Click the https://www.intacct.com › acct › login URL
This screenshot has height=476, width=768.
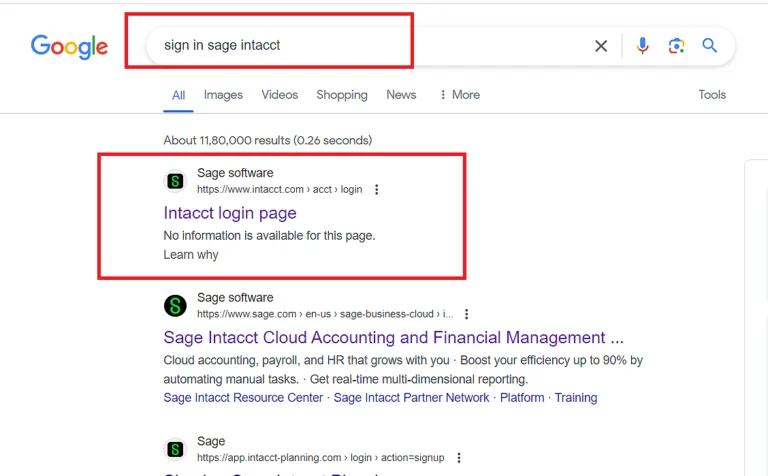coord(280,190)
